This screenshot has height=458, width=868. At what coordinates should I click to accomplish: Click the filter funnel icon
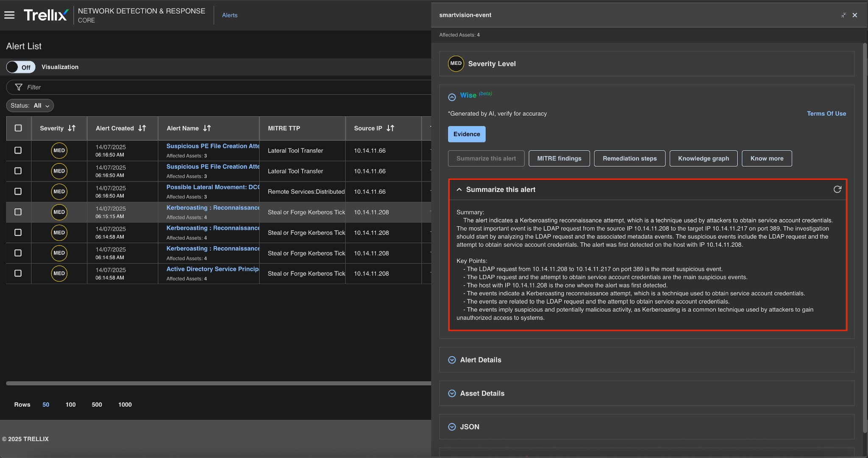(19, 87)
